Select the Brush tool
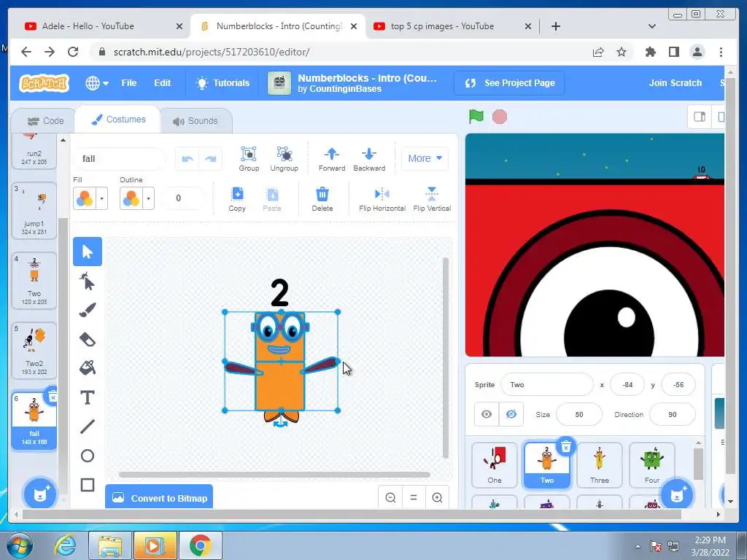This screenshot has height=560, width=747. [88, 310]
